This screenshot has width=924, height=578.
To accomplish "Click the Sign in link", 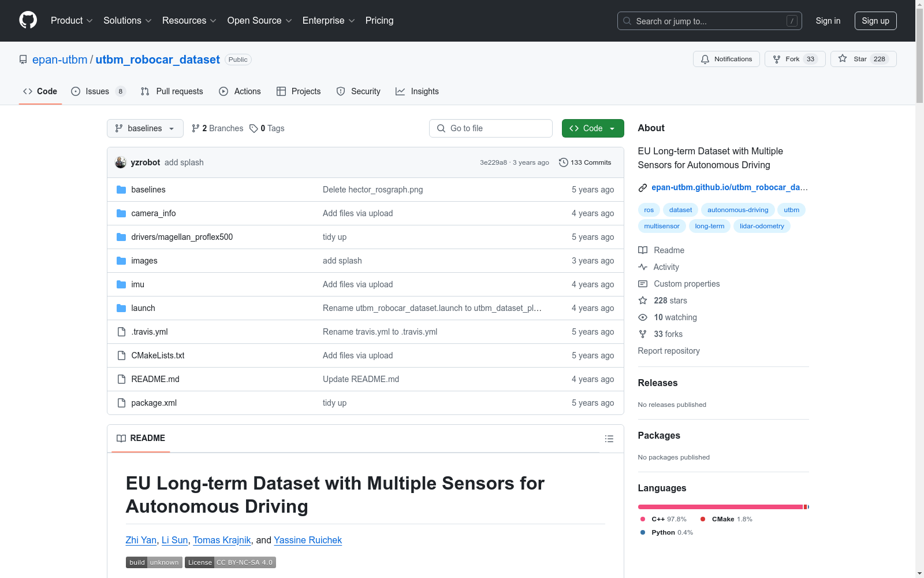I will click(828, 21).
